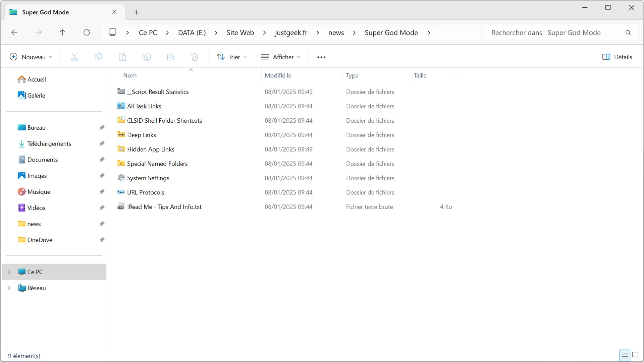Click the Hidden App Links folder icon

[x=121, y=149]
